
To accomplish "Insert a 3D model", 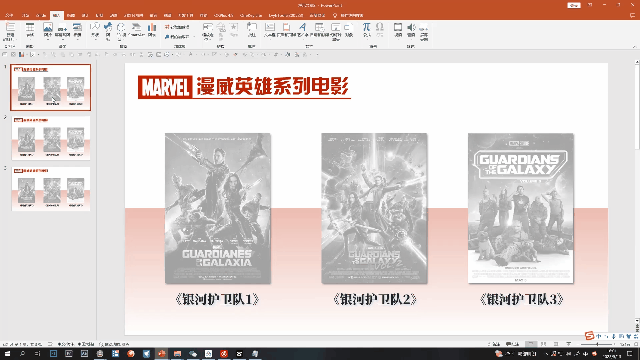I will point(121,31).
